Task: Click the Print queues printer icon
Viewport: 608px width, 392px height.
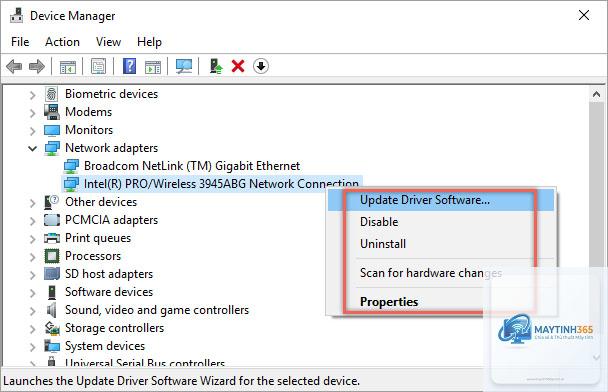Action: point(52,238)
